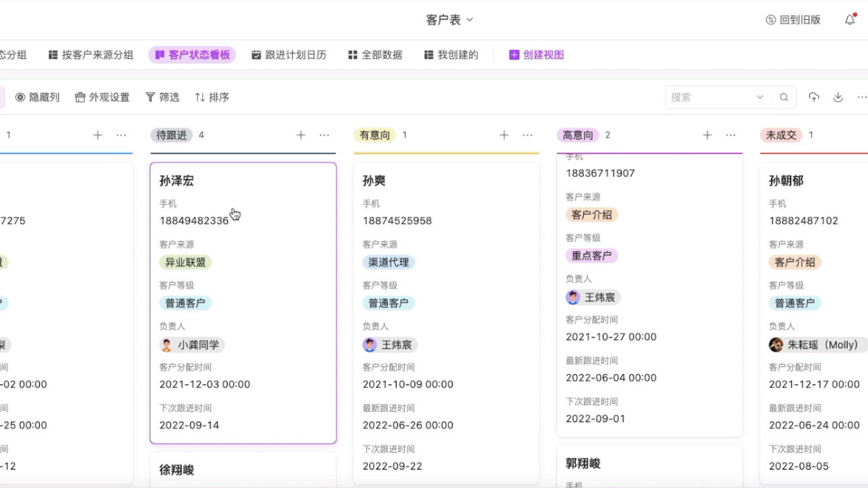Click date 2022-06-26 00:00 on 孙爽 card

pyautogui.click(x=408, y=426)
